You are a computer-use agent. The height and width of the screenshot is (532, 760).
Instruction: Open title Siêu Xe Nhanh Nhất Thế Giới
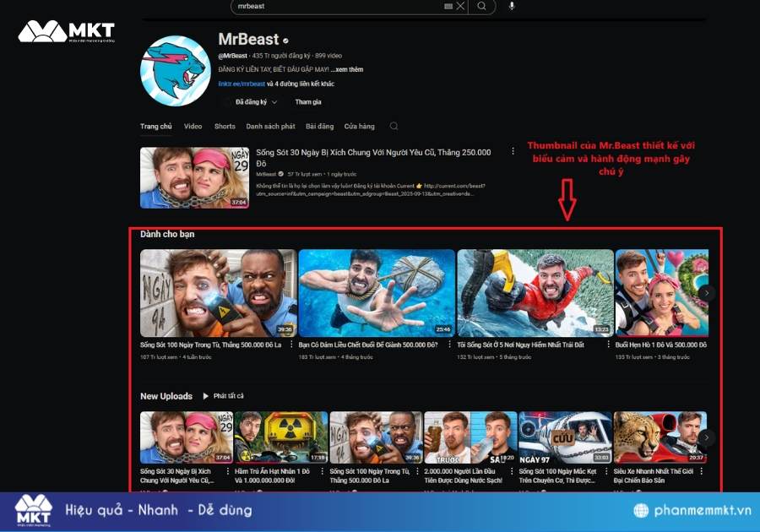point(654,475)
